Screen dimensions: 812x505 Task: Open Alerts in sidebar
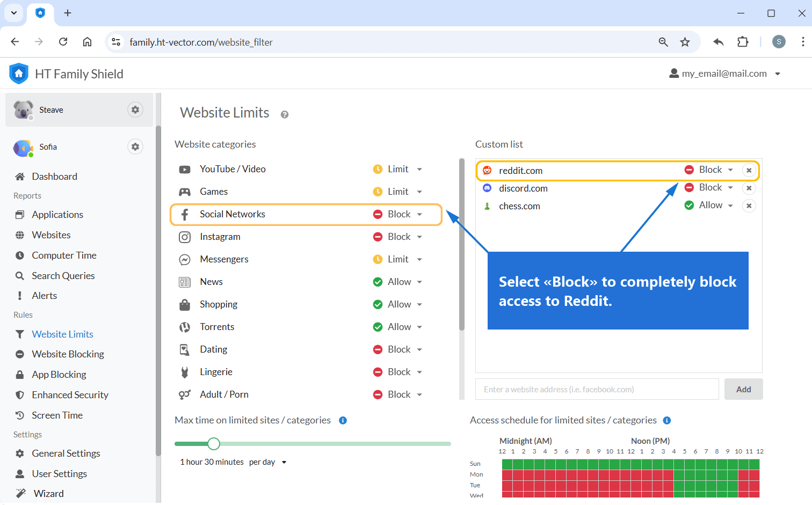coord(44,296)
